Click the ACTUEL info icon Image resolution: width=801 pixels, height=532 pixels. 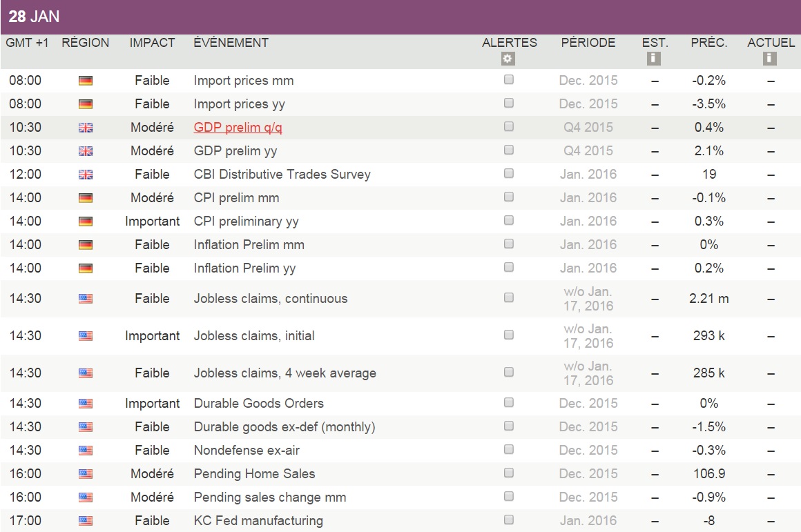[770, 59]
